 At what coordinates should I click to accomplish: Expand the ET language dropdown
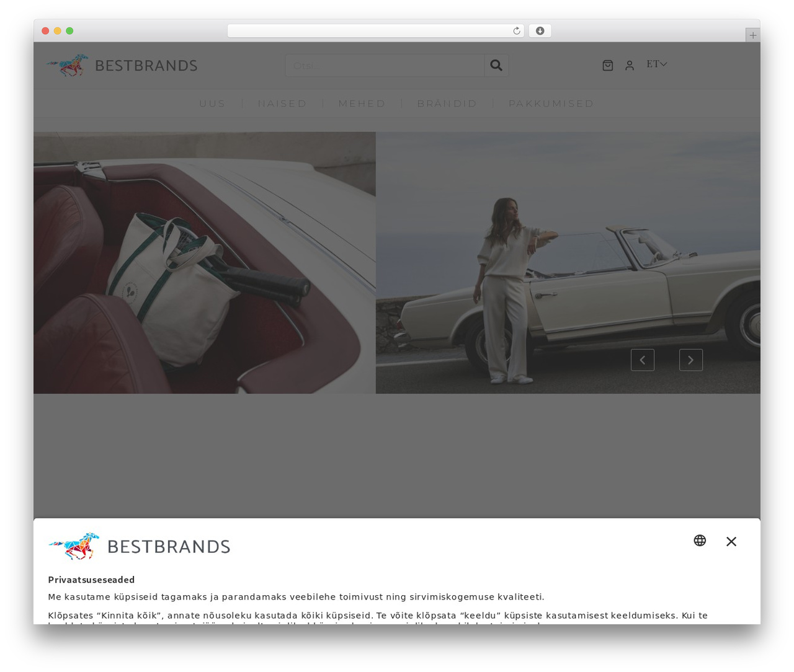click(656, 64)
